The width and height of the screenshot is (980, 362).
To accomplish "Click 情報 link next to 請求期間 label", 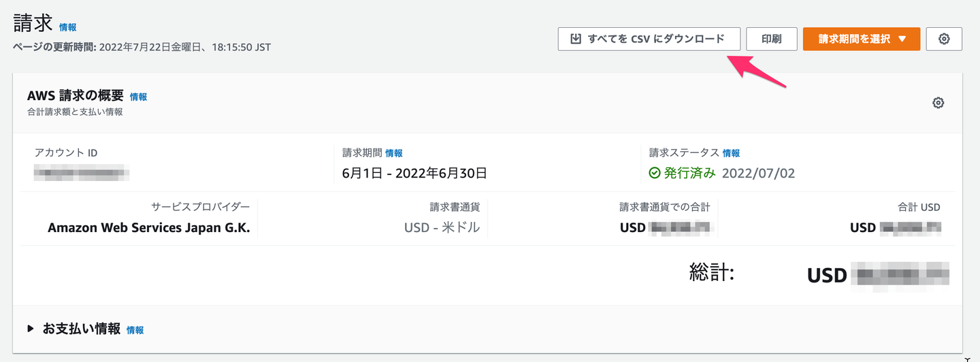I will 394,153.
